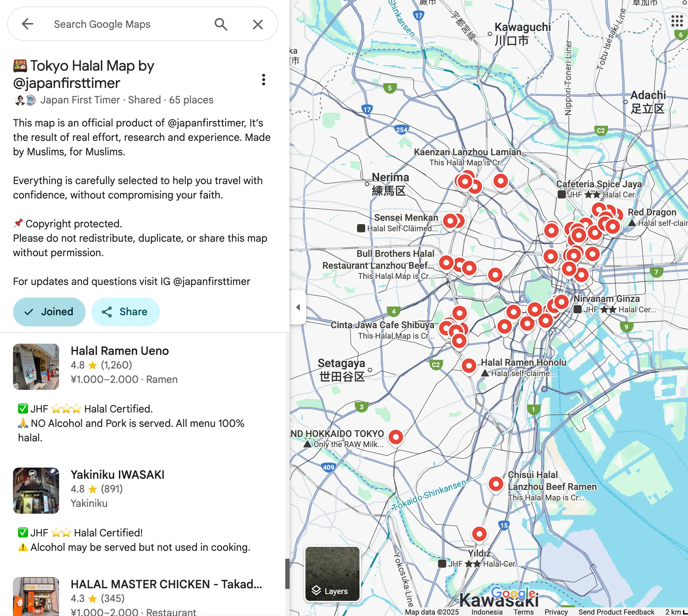The image size is (688, 616).
Task: Click the Bull Brothers Halal map pin
Action: pos(446,263)
